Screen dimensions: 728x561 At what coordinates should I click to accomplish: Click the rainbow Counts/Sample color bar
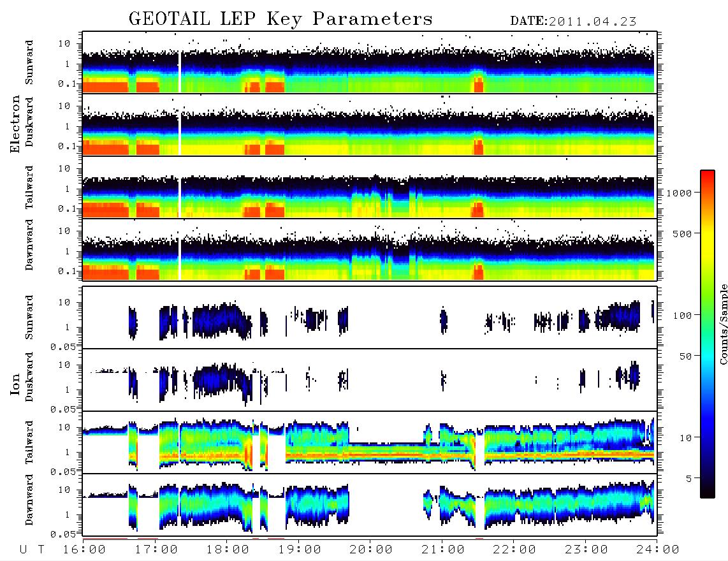pyautogui.click(x=708, y=335)
